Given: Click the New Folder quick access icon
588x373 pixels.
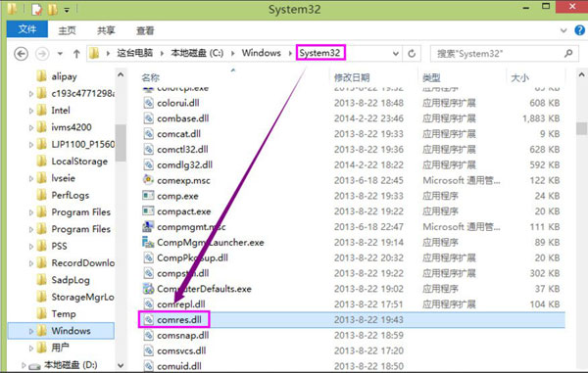Looking at the screenshot, I should [x=53, y=10].
